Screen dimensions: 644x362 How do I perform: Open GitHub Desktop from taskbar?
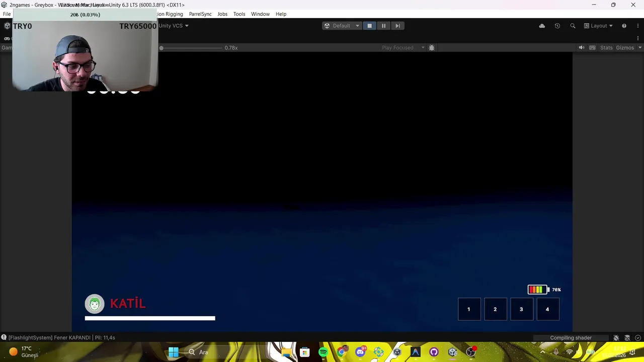[434, 352]
